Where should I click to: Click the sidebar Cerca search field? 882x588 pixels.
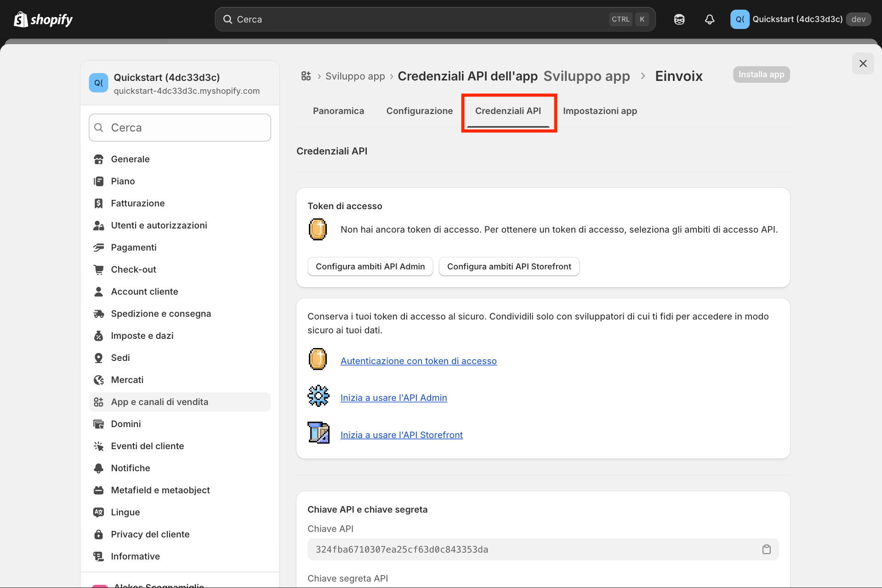pyautogui.click(x=179, y=127)
